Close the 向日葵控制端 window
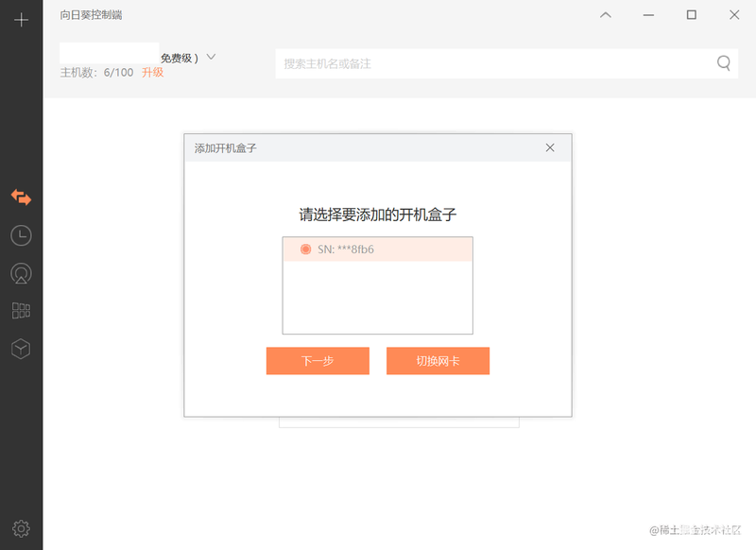Viewport: 756px width, 550px height. click(734, 15)
